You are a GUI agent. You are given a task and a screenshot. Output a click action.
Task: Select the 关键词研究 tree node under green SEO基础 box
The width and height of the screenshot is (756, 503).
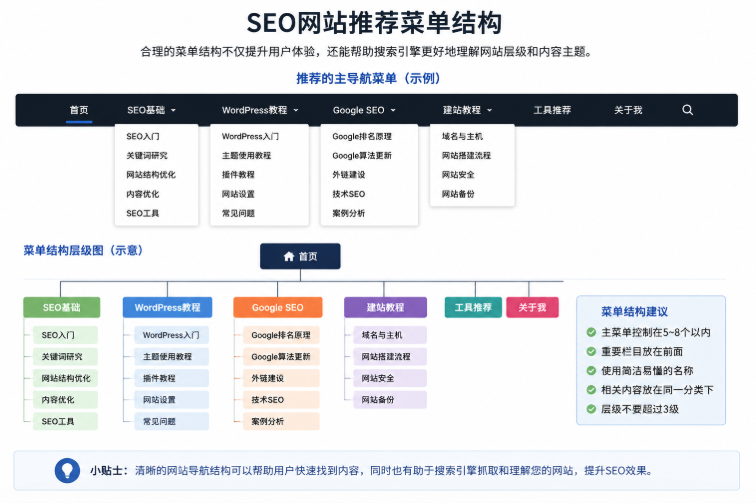[x=65, y=356]
